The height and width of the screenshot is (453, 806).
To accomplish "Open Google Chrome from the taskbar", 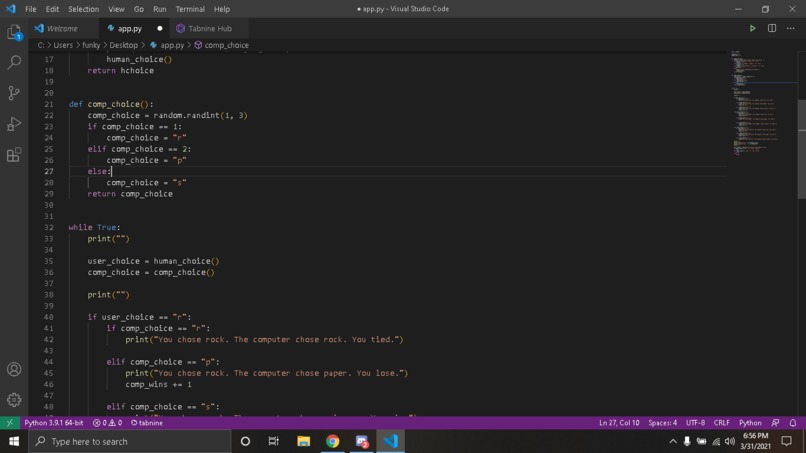I will click(333, 441).
